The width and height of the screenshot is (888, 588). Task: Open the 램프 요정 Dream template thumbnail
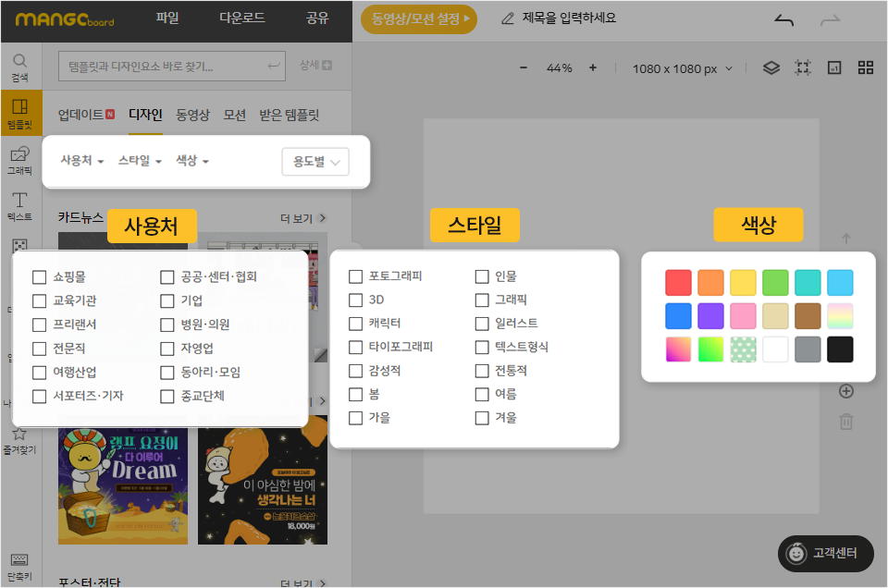click(x=123, y=480)
